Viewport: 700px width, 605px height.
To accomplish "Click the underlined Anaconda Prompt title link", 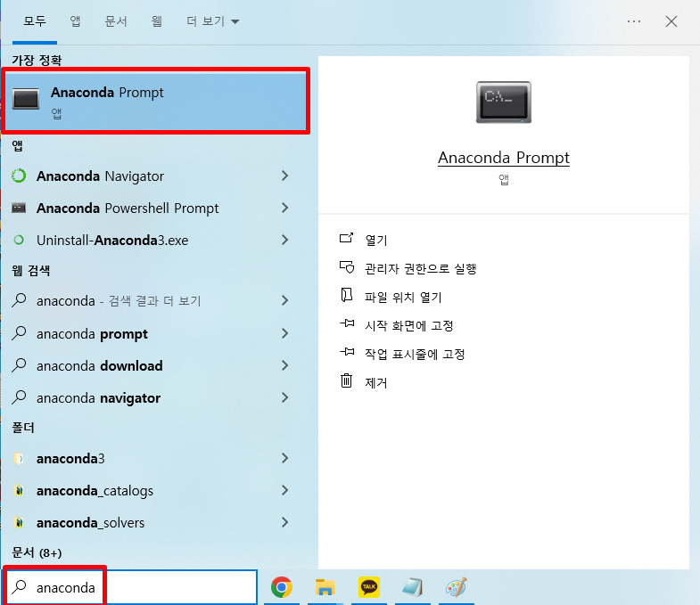I will tap(504, 158).
